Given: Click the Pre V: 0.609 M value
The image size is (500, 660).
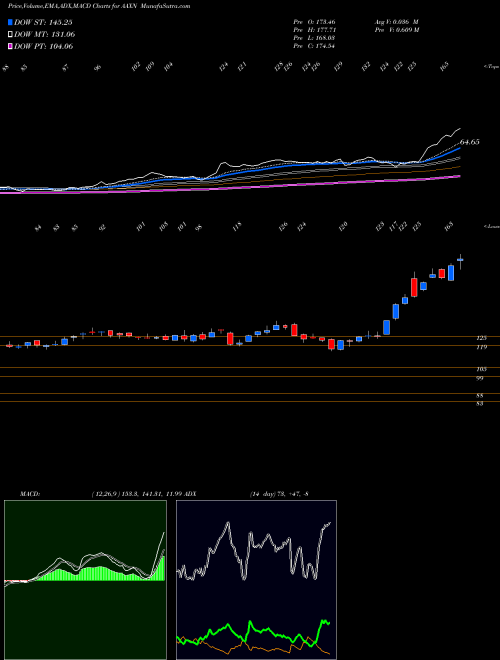Looking at the screenshot, I should [396, 30].
